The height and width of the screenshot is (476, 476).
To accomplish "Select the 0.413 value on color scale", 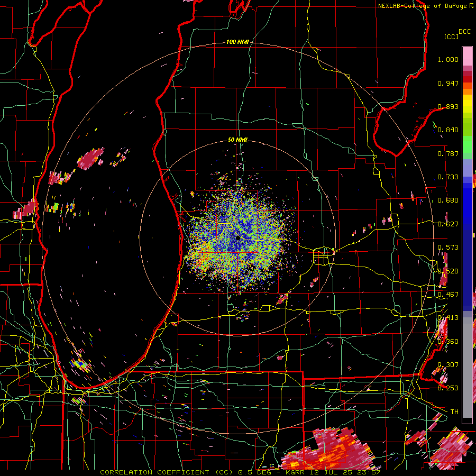I will 448,318.
